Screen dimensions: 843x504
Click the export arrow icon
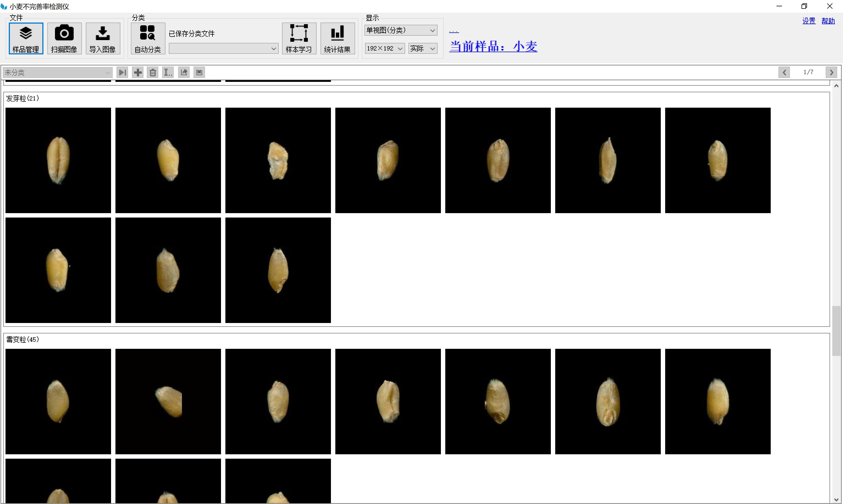[x=184, y=72]
